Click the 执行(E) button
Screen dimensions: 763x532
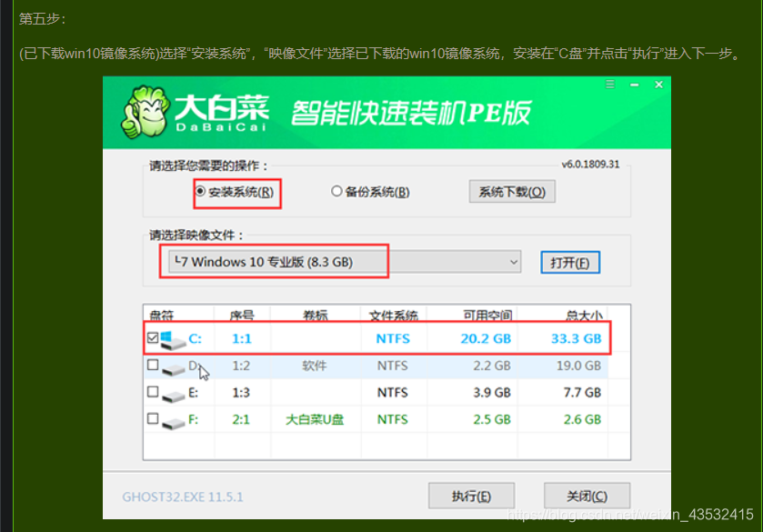[471, 496]
